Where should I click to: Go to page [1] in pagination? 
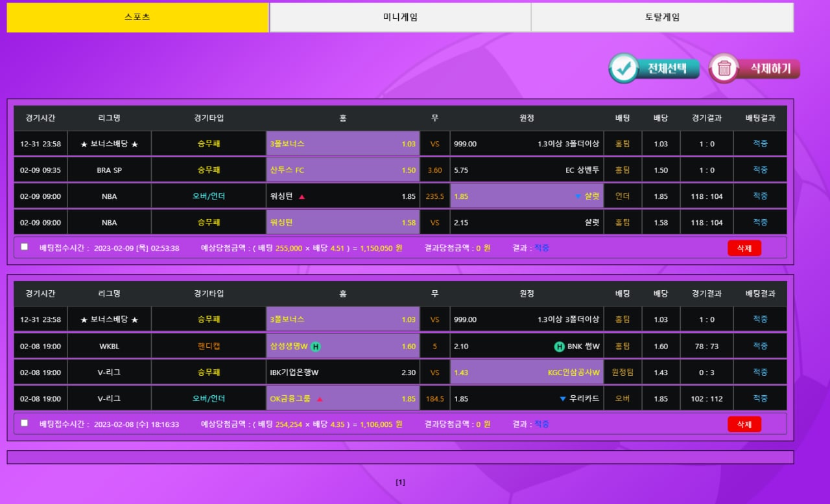pos(400,482)
